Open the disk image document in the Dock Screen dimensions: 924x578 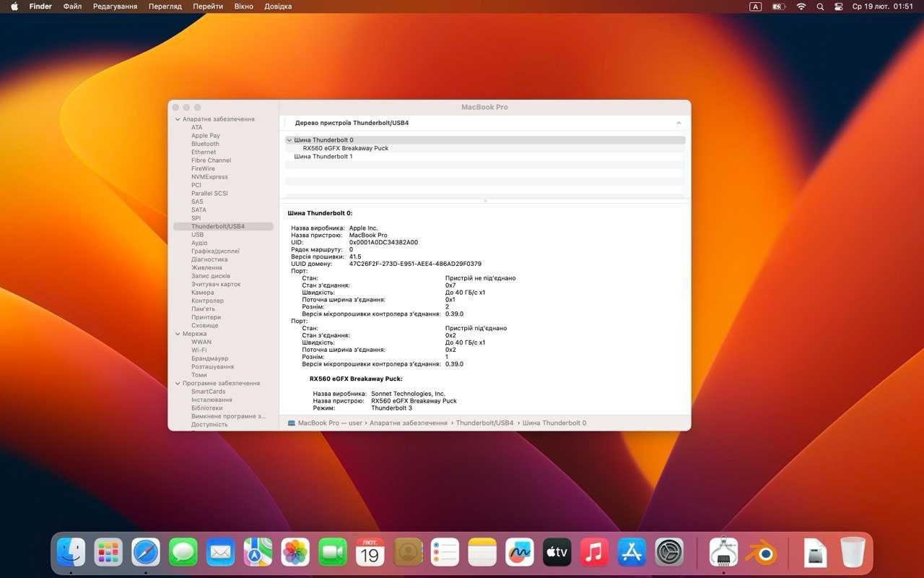click(815, 553)
